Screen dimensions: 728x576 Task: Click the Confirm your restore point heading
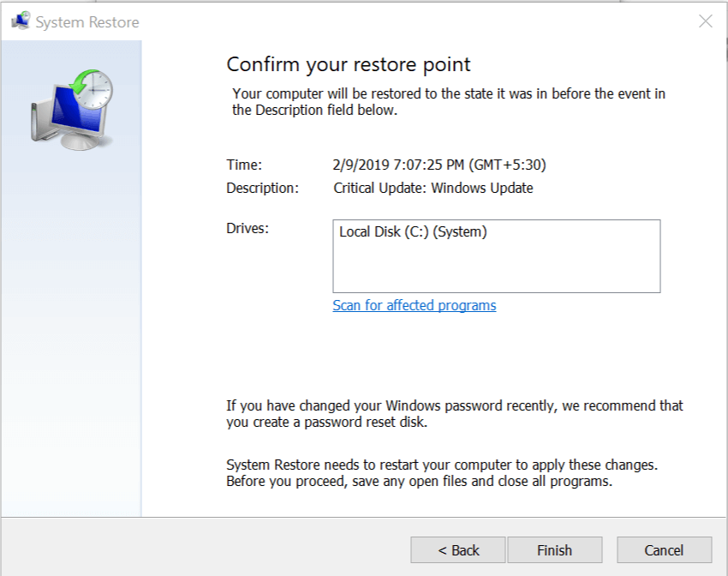point(349,65)
